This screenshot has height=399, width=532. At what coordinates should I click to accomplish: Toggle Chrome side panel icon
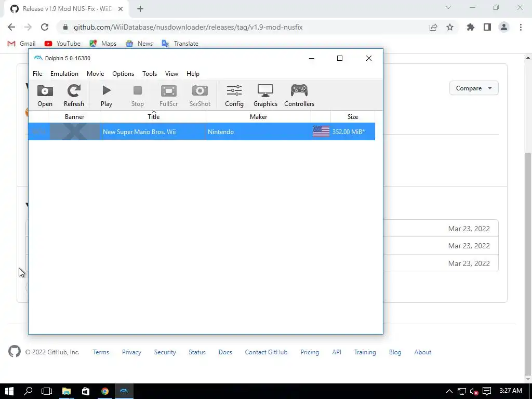click(x=487, y=27)
